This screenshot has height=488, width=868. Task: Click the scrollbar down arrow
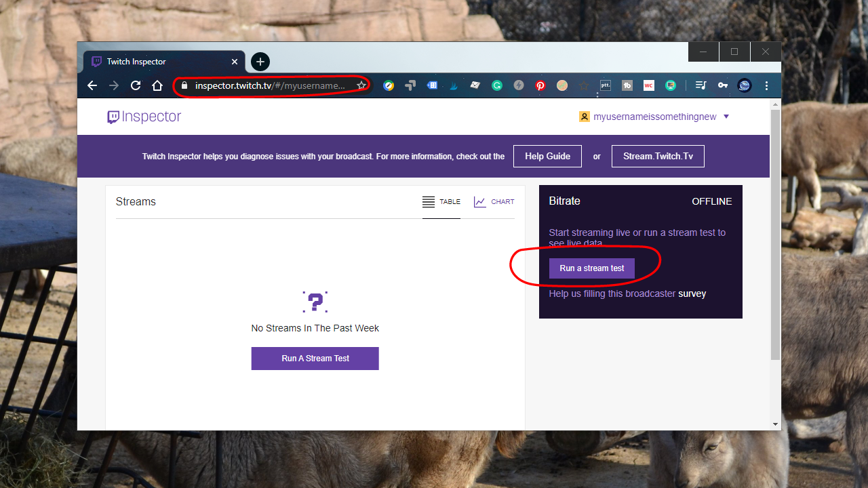(x=776, y=424)
